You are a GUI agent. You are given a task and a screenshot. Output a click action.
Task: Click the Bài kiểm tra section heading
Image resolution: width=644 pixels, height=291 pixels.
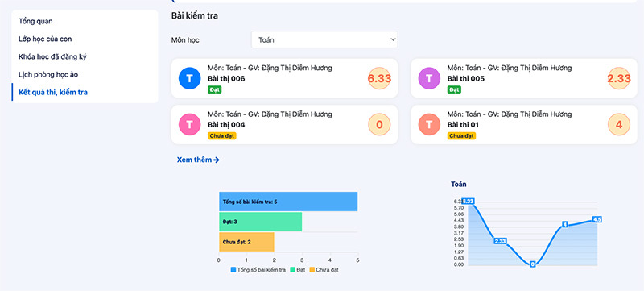coord(195,16)
